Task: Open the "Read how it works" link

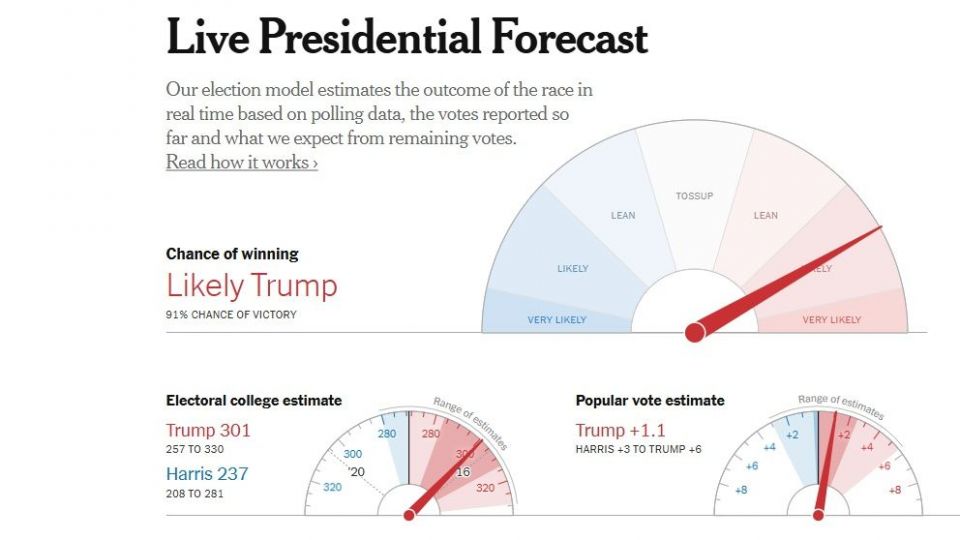Action: (x=241, y=162)
